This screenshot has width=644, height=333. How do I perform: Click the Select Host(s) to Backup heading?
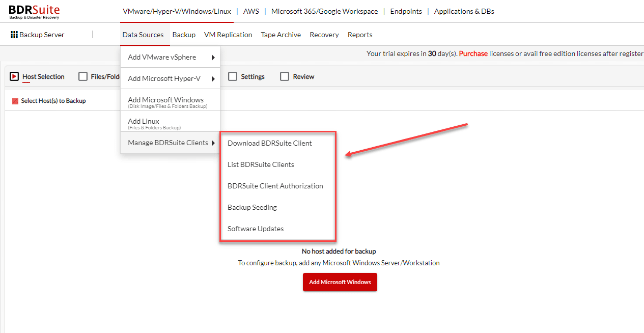point(53,101)
